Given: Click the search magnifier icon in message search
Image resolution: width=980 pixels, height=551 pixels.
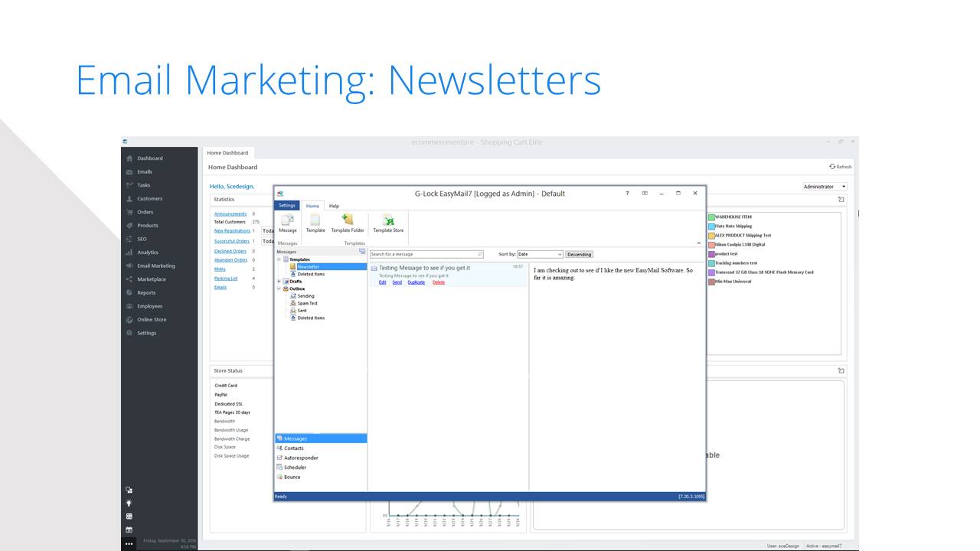Looking at the screenshot, I should pos(480,254).
